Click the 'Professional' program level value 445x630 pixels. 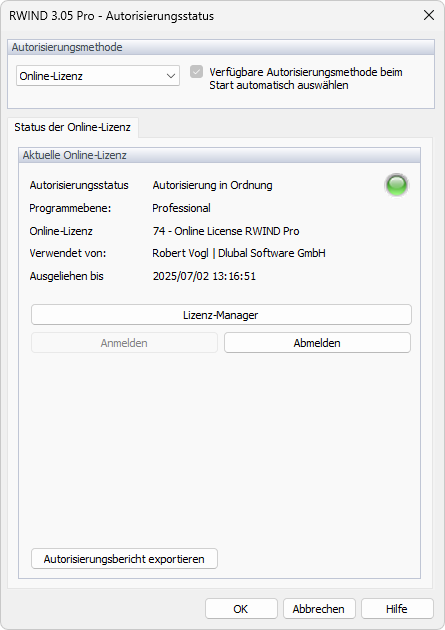pos(181,208)
